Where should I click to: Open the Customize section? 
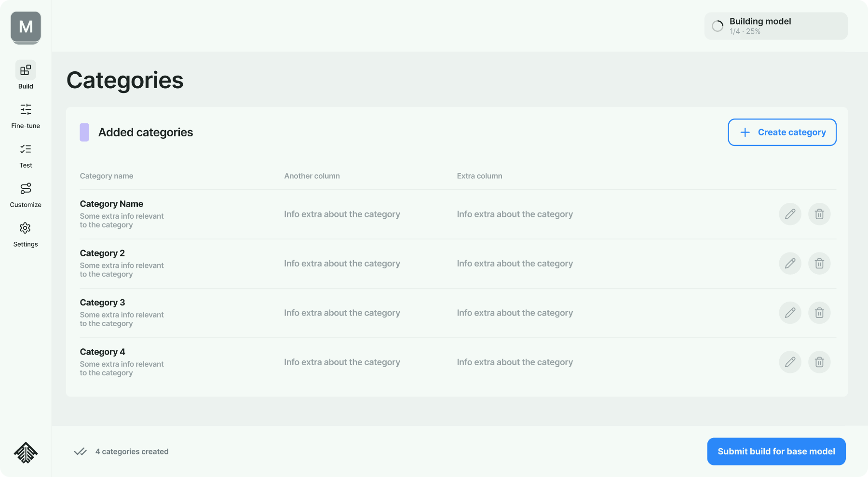coord(26,194)
